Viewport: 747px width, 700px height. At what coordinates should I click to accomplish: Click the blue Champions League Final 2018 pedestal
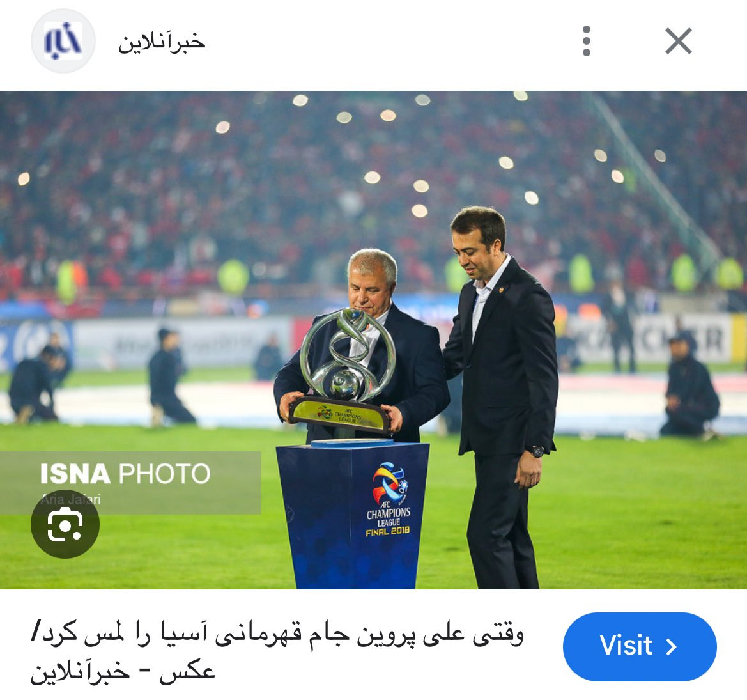(x=353, y=516)
